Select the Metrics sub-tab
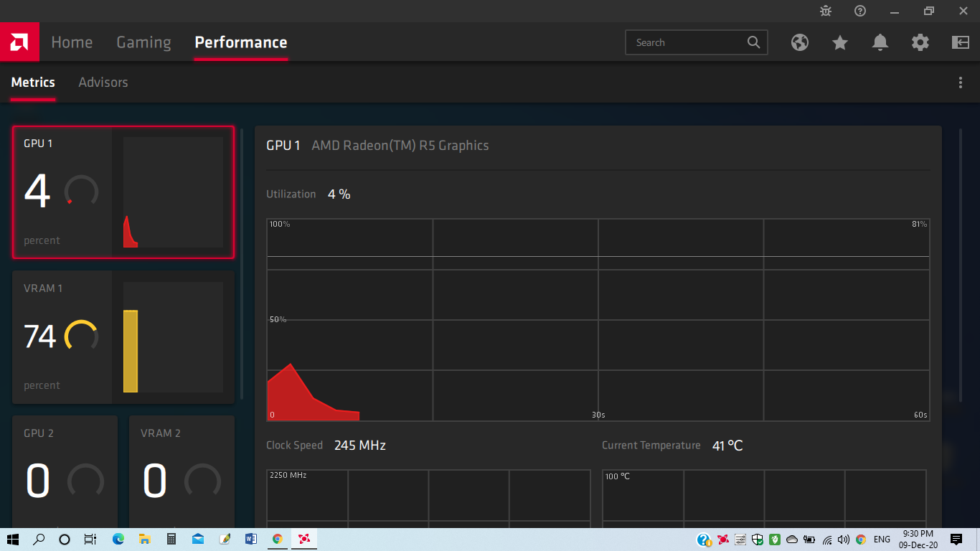 (x=33, y=83)
